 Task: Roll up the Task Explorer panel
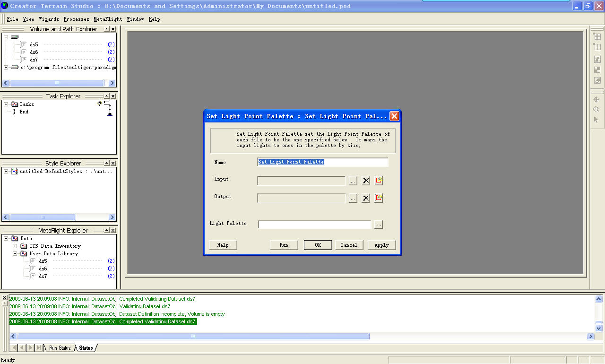tap(107, 96)
